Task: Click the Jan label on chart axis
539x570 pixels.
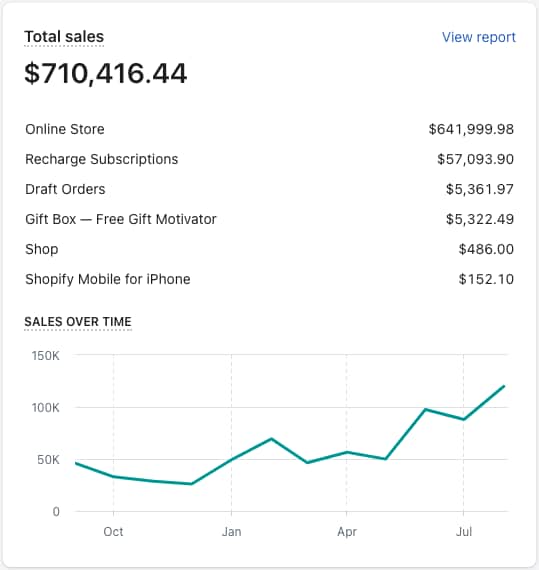Action: (x=232, y=532)
